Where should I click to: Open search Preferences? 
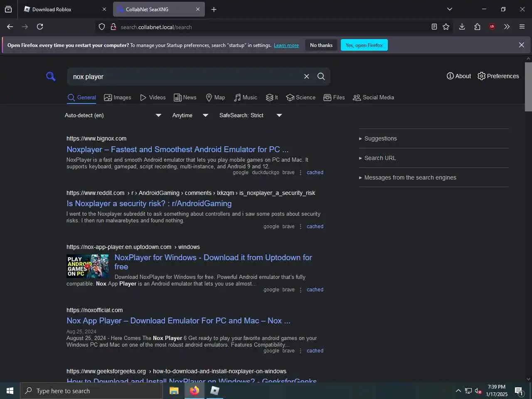(498, 76)
